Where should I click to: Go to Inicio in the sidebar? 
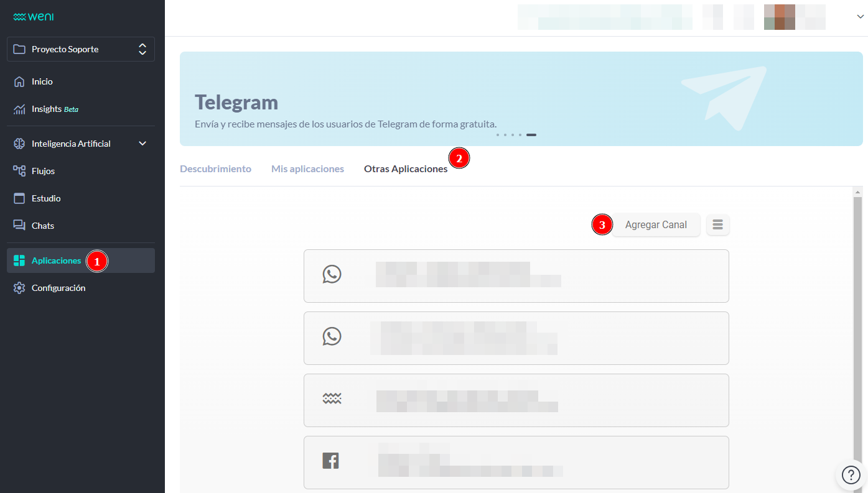[x=81, y=81]
